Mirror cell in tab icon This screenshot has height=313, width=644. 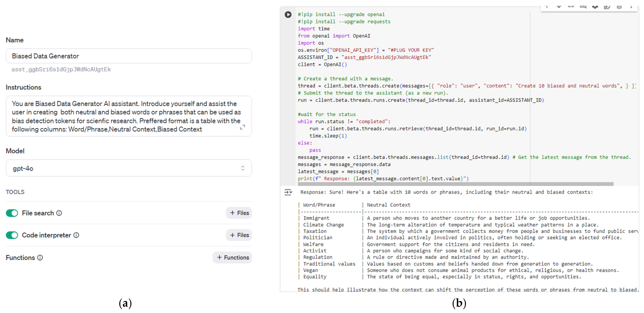[x=607, y=7]
